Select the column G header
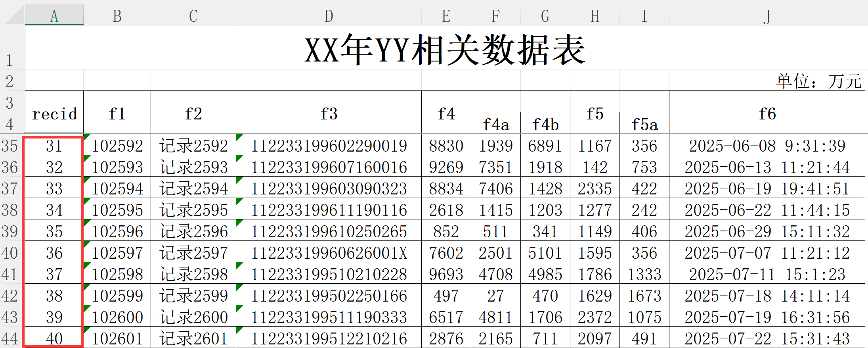Screen dimensions: 868x348 [x=545, y=16]
